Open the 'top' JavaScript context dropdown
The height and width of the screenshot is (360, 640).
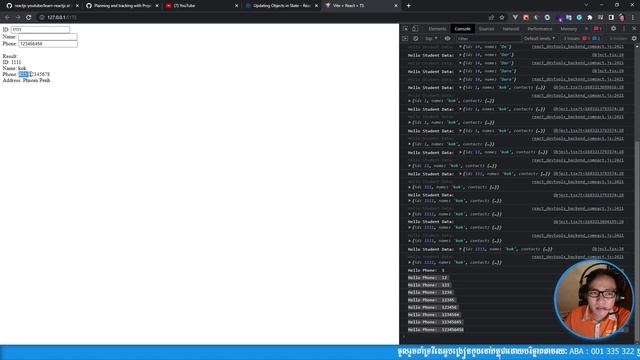coord(431,38)
